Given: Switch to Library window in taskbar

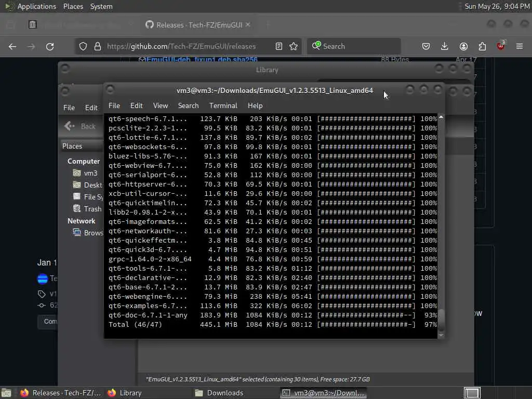Looking at the screenshot, I should [x=125, y=393].
